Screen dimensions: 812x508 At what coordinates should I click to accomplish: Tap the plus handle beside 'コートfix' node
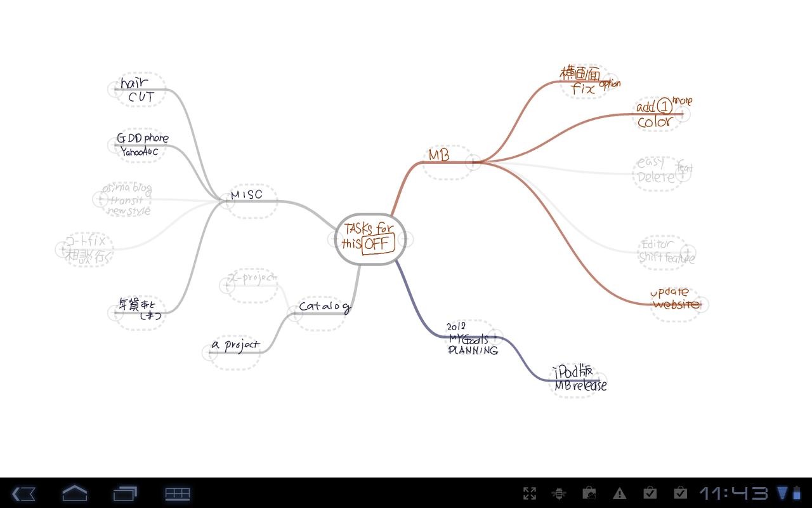[62, 249]
